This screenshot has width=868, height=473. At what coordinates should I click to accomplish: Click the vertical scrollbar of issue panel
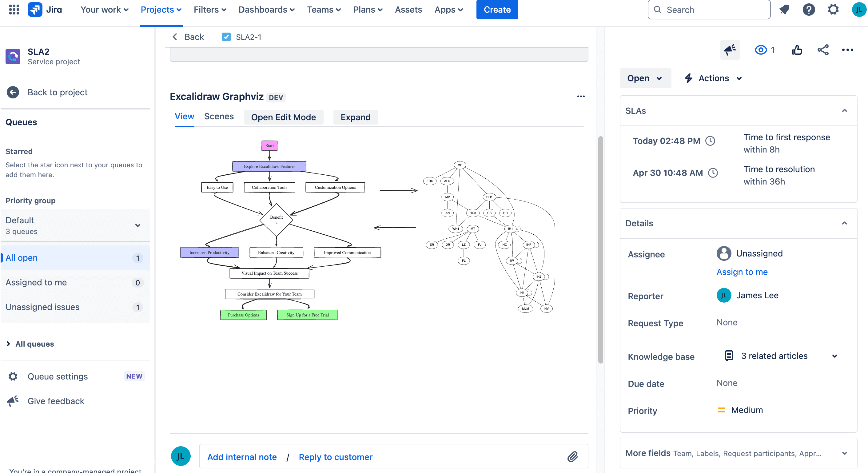(x=600, y=249)
